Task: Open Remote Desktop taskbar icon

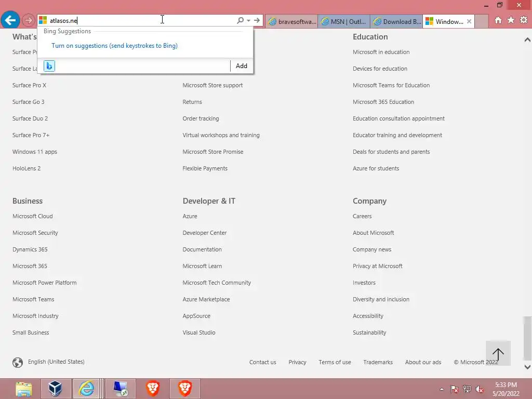Action: [121, 389]
